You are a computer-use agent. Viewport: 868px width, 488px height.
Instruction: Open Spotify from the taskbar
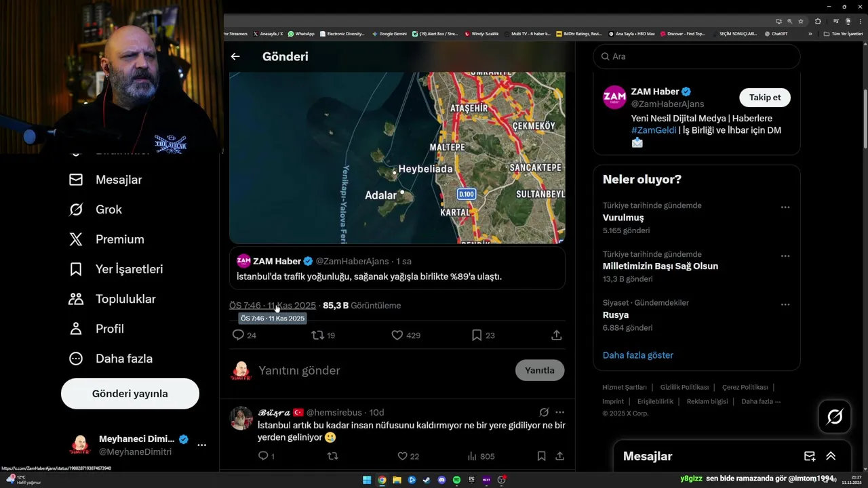click(x=456, y=480)
